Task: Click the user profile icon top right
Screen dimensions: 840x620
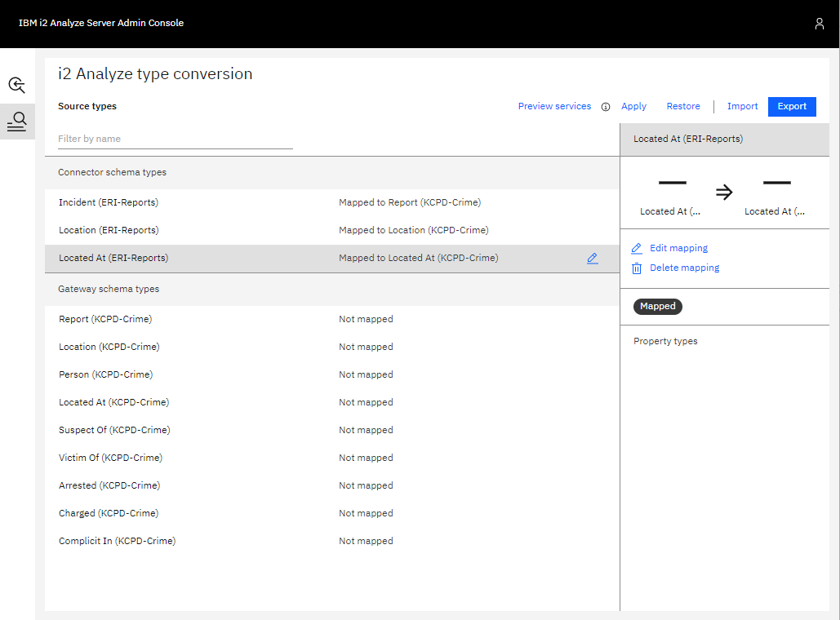Action: tap(820, 23)
